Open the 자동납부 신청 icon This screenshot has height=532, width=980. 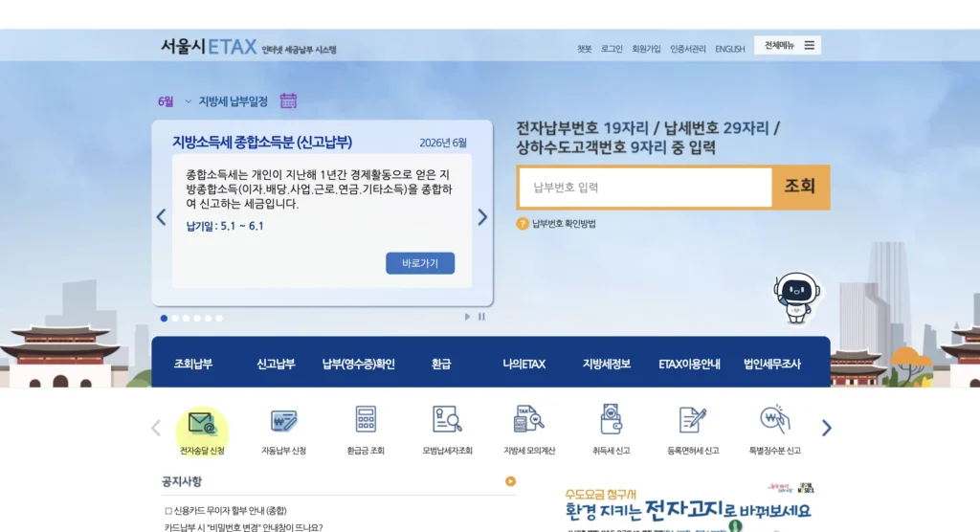tap(283, 421)
